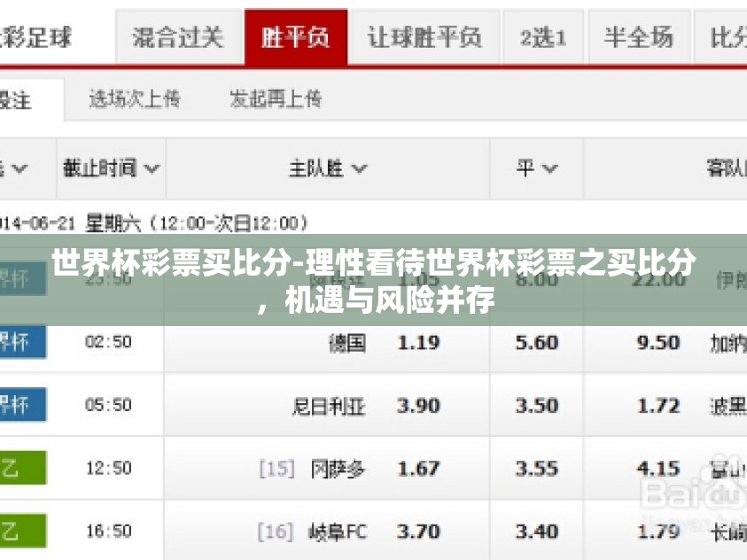Pick away win odds 1.72 for 尼日利亚 match

click(658, 406)
